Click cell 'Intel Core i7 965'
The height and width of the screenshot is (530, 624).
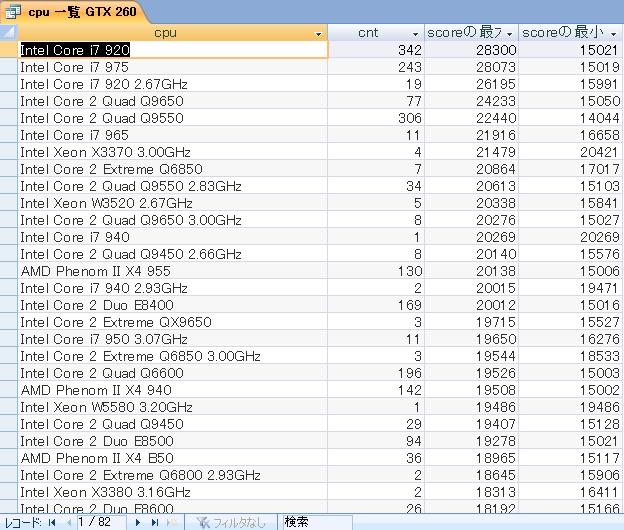pos(173,135)
